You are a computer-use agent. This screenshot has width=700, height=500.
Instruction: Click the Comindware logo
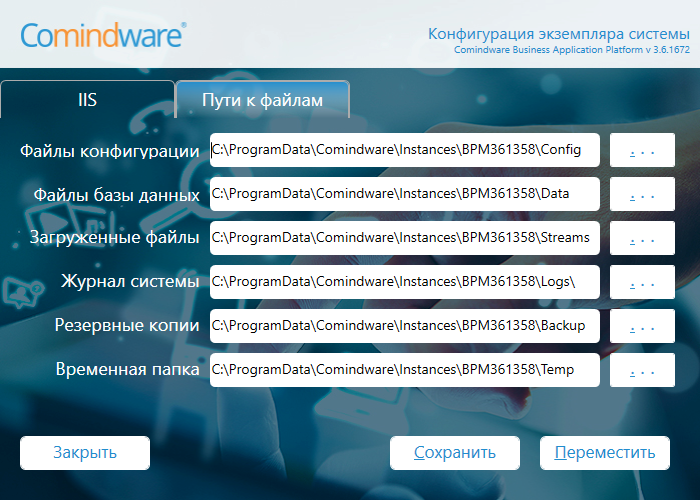103,35
